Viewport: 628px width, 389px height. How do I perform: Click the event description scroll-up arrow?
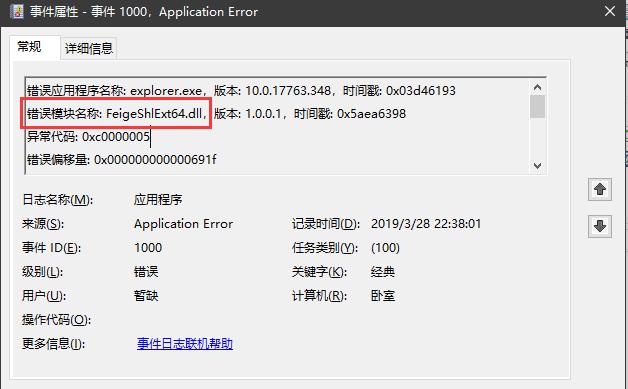pyautogui.click(x=537, y=87)
